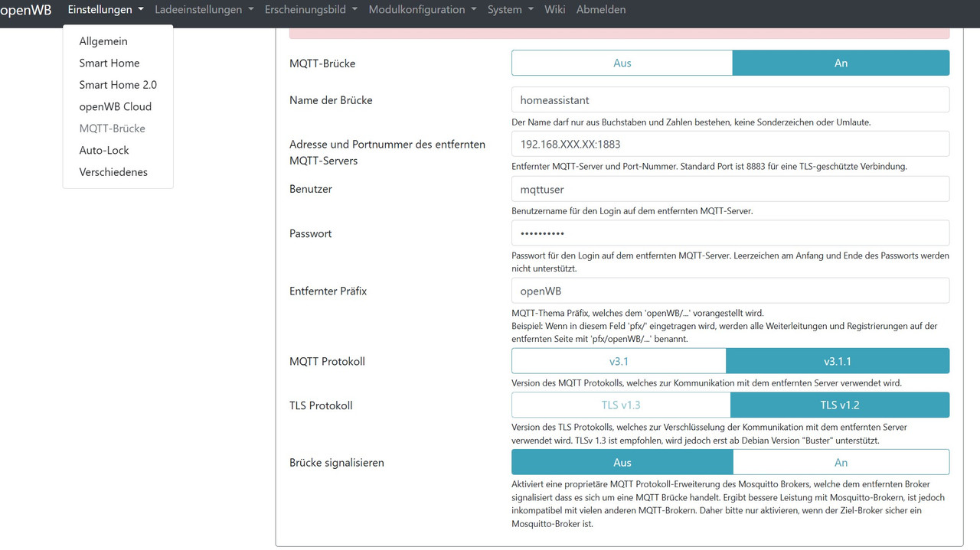This screenshot has width=980, height=550.
Task: Expand the Modulkonfiguration dropdown
Action: tap(423, 10)
